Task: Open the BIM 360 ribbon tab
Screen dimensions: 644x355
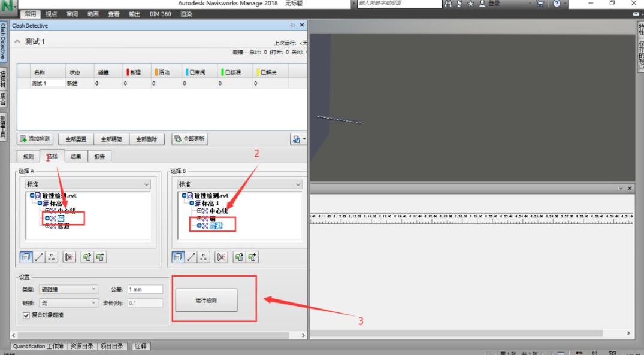Action: 160,14
